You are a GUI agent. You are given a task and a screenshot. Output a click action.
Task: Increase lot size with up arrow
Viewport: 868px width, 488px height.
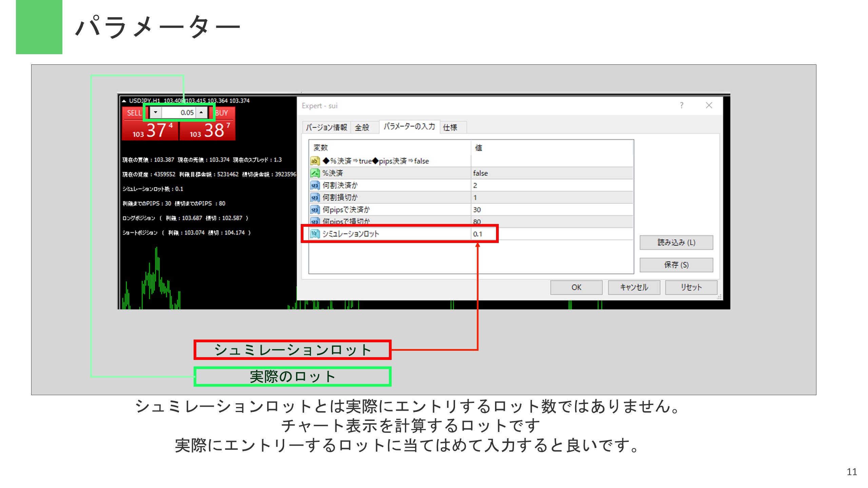click(x=201, y=113)
